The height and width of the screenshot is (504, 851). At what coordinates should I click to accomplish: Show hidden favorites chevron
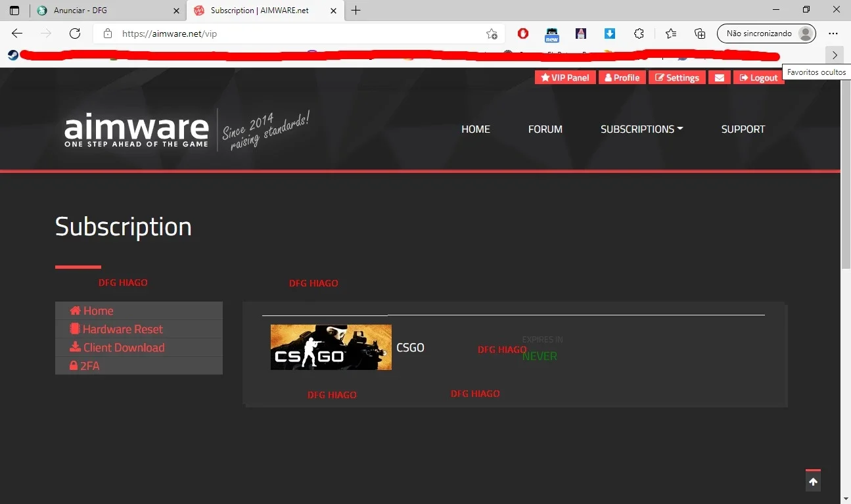(835, 55)
